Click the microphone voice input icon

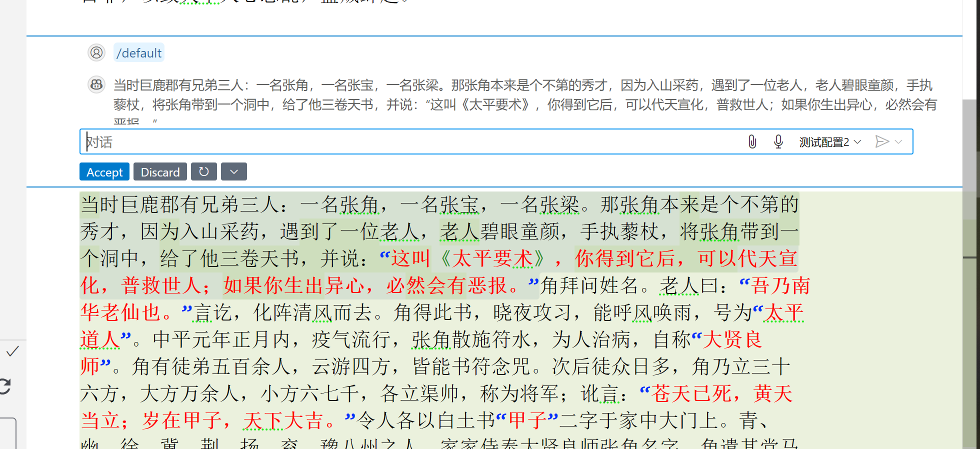(778, 142)
